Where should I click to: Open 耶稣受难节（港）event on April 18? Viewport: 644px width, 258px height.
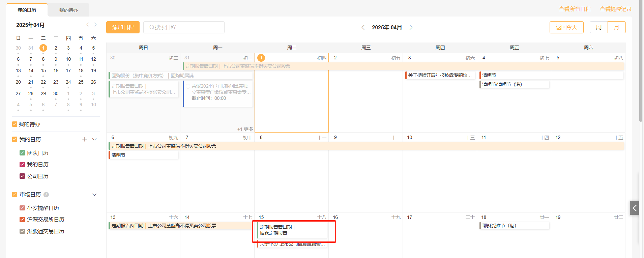(515, 226)
